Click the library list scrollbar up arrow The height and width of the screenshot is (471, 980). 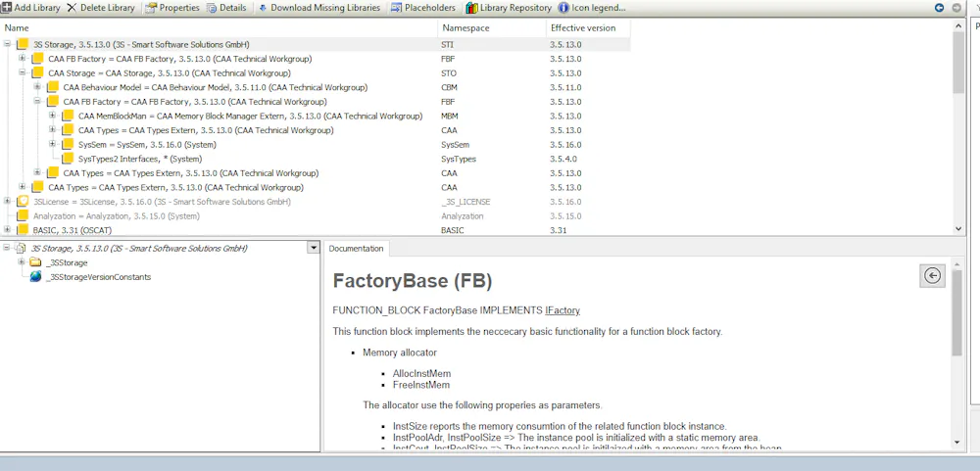click(958, 25)
